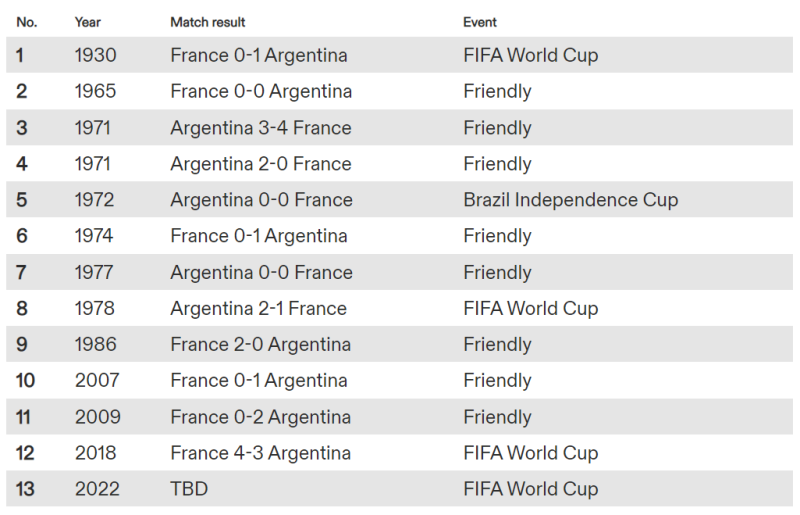Click the "Event" column header

pyautogui.click(x=480, y=22)
